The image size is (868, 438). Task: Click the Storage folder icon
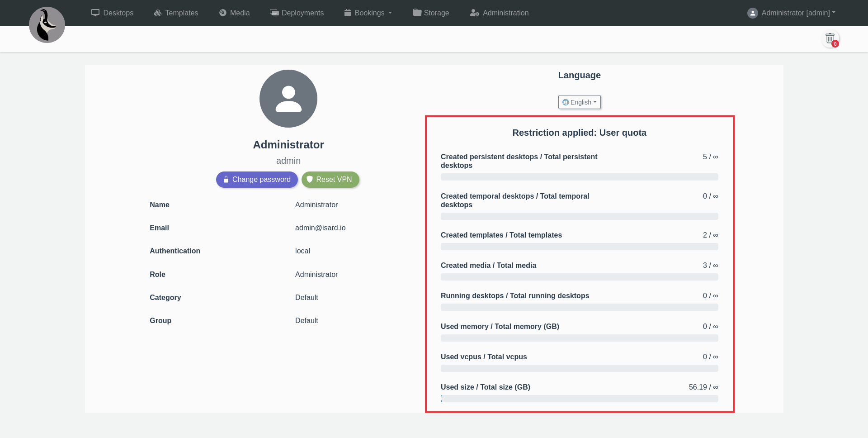(417, 13)
